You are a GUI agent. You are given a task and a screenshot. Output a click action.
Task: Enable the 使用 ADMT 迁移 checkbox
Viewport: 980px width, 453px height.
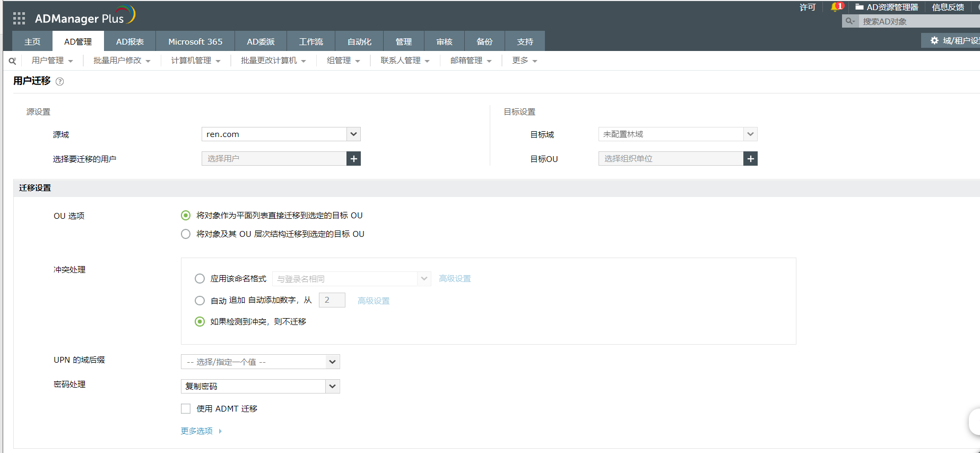[x=186, y=409]
